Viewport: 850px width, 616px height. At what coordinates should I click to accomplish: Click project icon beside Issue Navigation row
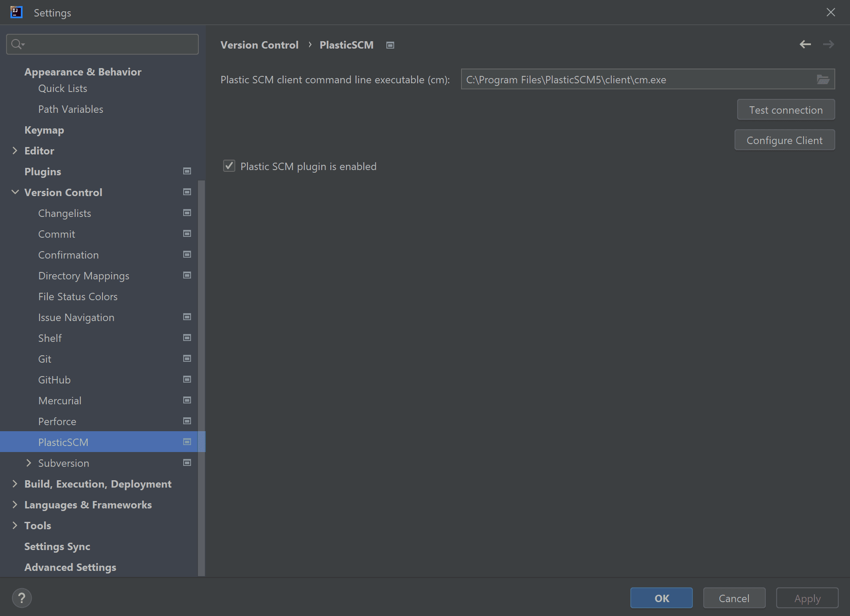[x=187, y=317]
